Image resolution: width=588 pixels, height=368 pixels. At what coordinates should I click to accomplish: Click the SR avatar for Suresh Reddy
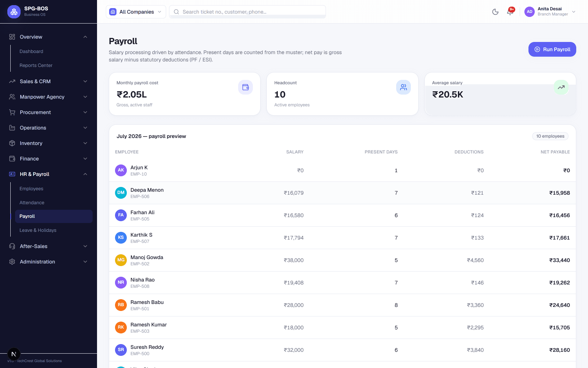click(121, 350)
